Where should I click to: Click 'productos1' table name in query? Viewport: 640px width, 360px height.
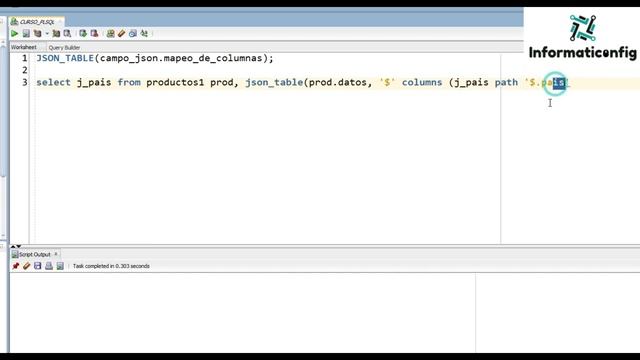175,83
